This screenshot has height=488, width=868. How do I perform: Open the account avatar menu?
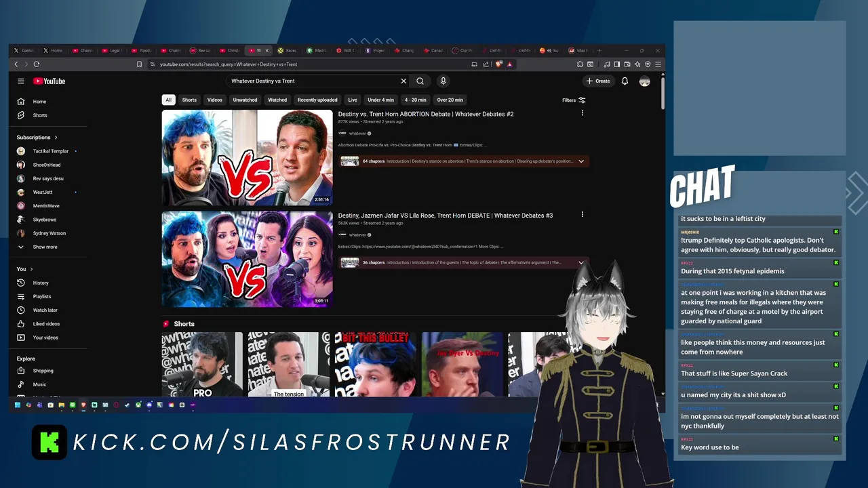pos(644,81)
